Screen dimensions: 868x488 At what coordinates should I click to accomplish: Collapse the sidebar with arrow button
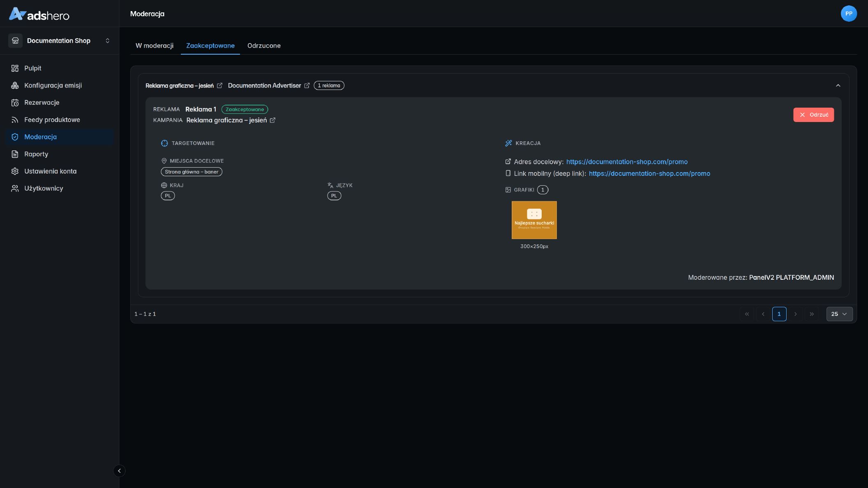coord(119,471)
